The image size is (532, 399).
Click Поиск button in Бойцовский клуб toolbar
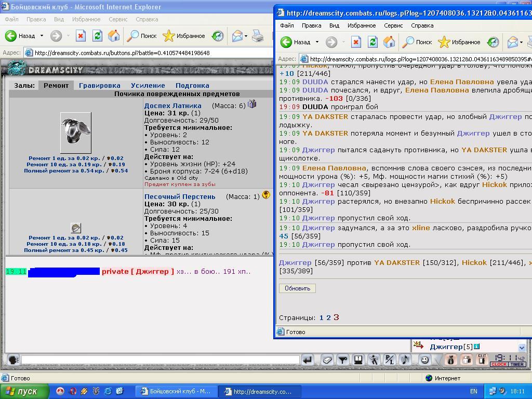coord(142,36)
